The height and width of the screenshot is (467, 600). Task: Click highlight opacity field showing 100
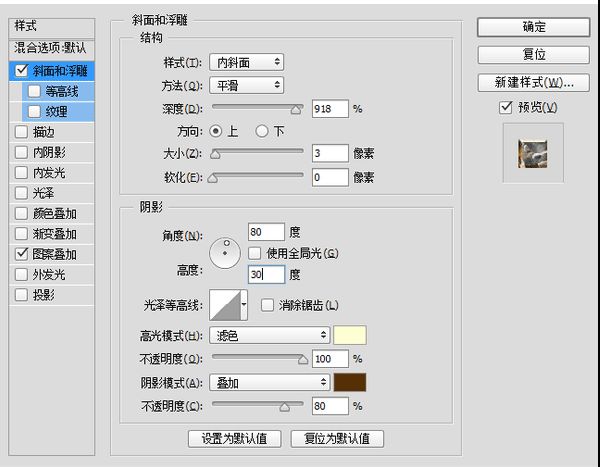pyautogui.click(x=330, y=359)
